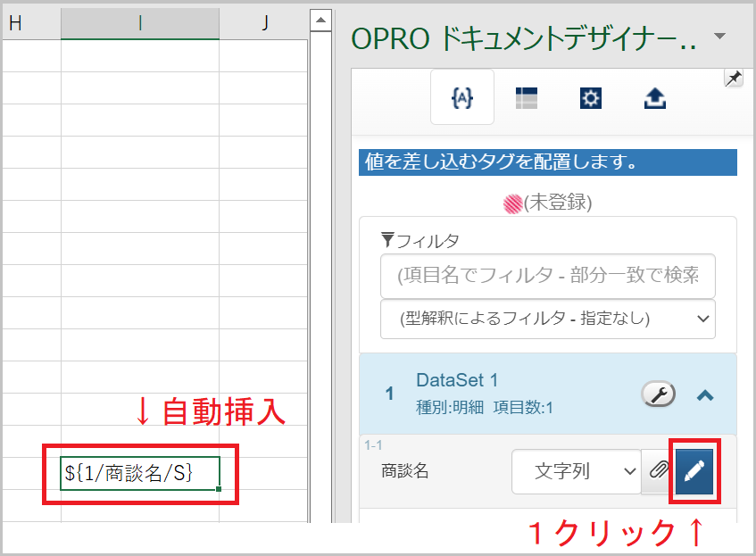Pin the OPRO task pane

pyautogui.click(x=733, y=79)
